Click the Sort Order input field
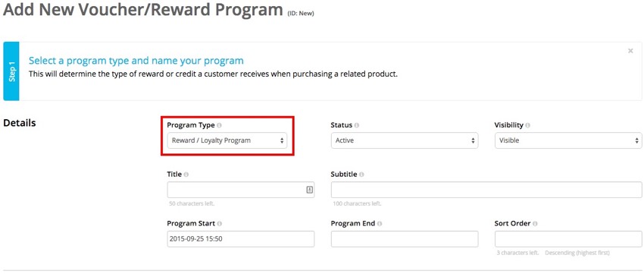The image size is (644, 274). point(568,239)
